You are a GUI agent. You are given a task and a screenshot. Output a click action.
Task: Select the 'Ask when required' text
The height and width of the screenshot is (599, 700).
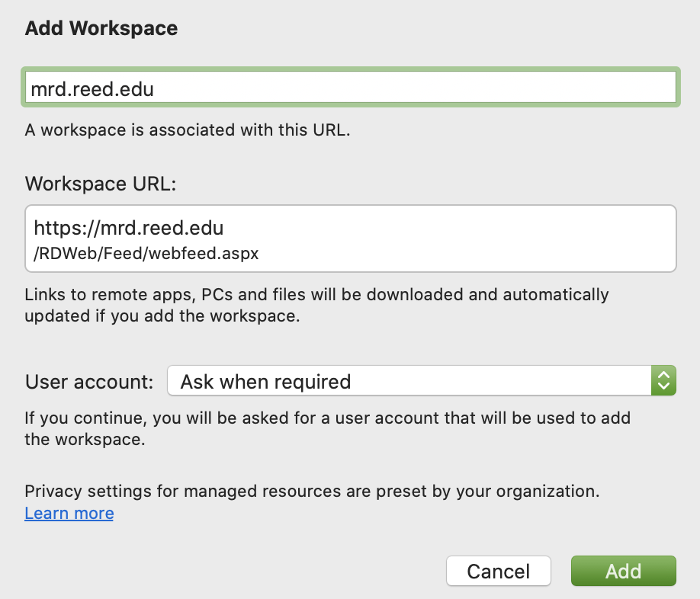click(x=265, y=381)
